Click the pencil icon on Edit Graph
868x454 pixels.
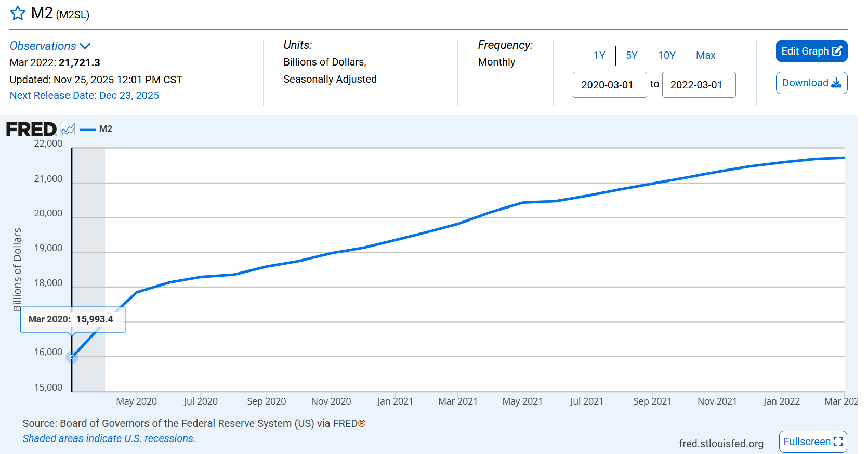[x=837, y=51]
